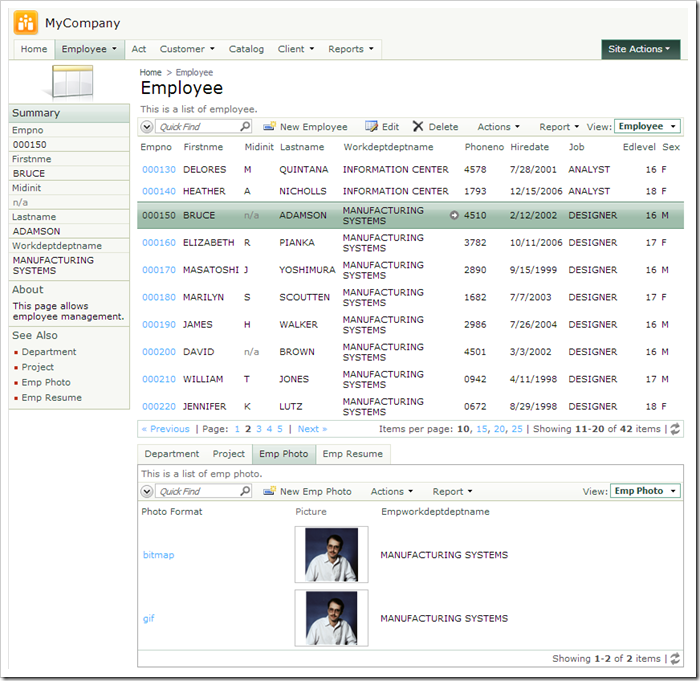Go to the Next page of employees

coord(312,429)
